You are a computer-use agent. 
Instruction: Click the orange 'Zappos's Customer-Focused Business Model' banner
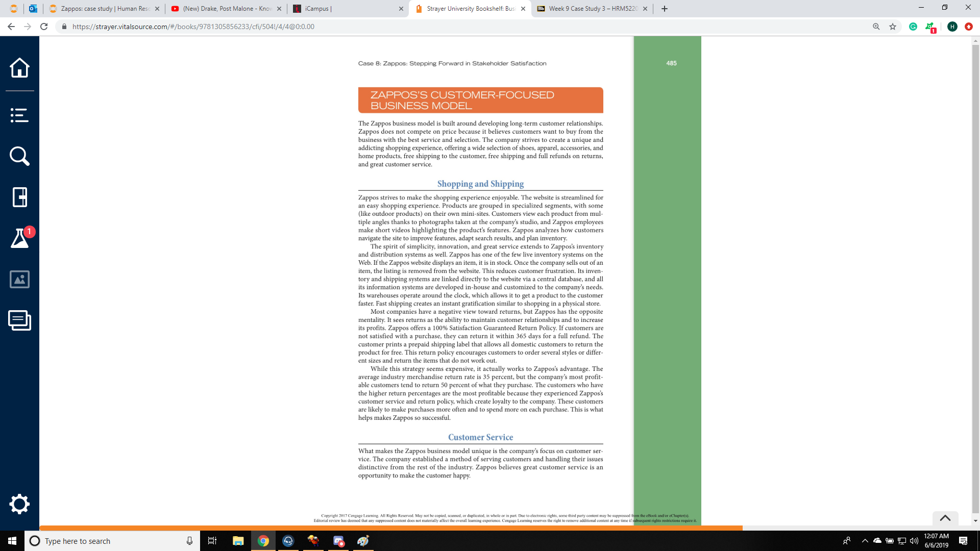click(x=480, y=100)
